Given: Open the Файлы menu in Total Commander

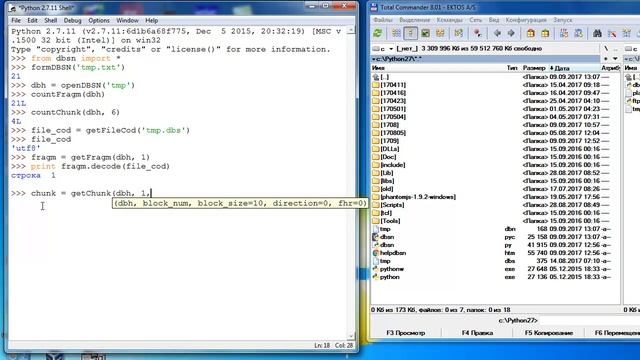Looking at the screenshot, I should (x=383, y=20).
